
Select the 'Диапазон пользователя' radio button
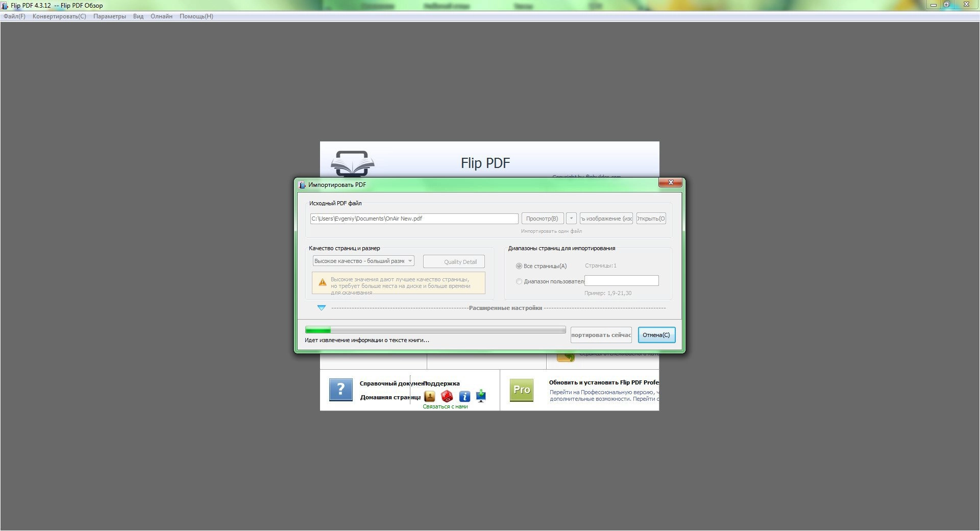pyautogui.click(x=519, y=281)
